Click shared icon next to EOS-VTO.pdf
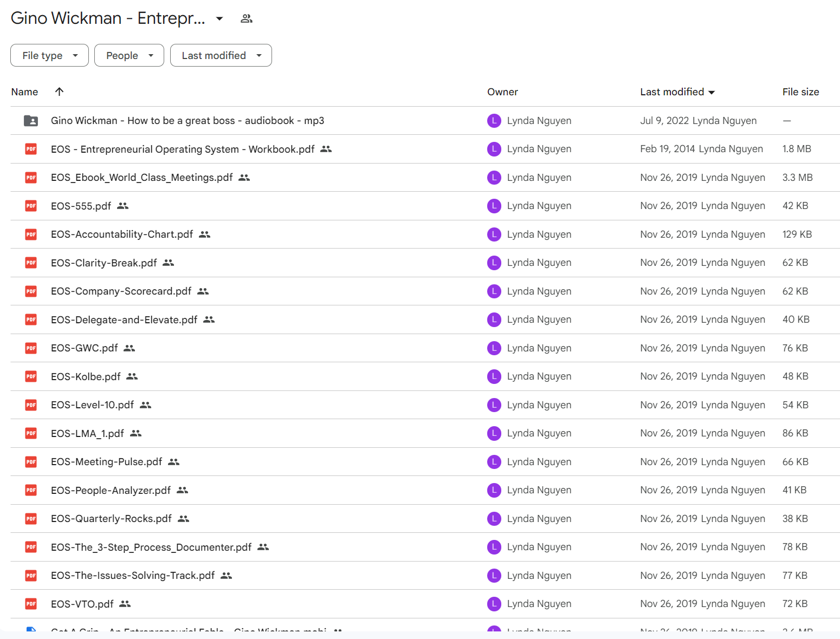This screenshot has height=639, width=840. (125, 604)
